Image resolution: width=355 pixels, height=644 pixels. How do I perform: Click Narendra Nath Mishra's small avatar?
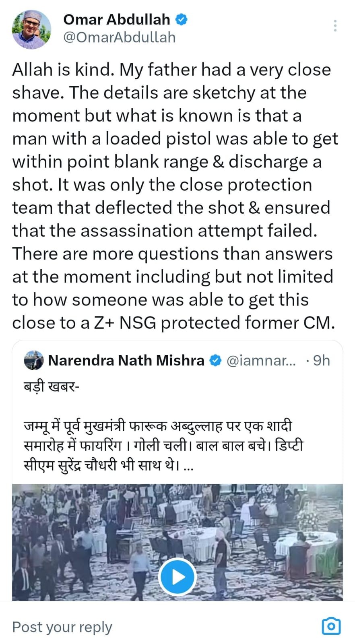(34, 360)
